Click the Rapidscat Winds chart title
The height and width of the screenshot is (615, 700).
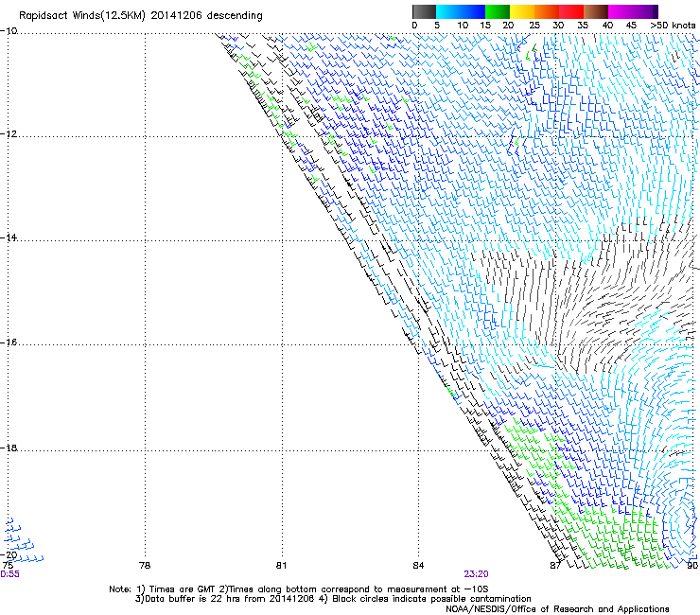[141, 15]
